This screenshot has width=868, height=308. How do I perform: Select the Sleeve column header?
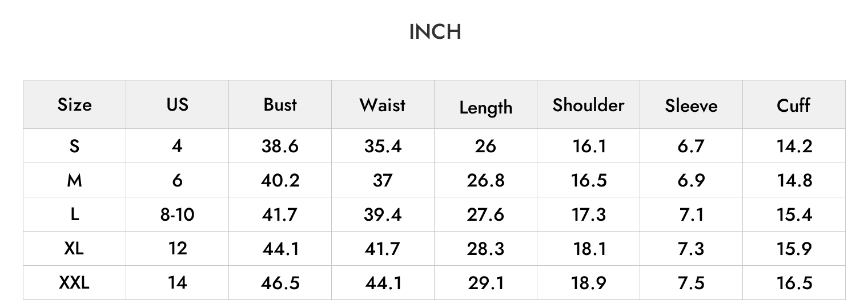pos(691,106)
